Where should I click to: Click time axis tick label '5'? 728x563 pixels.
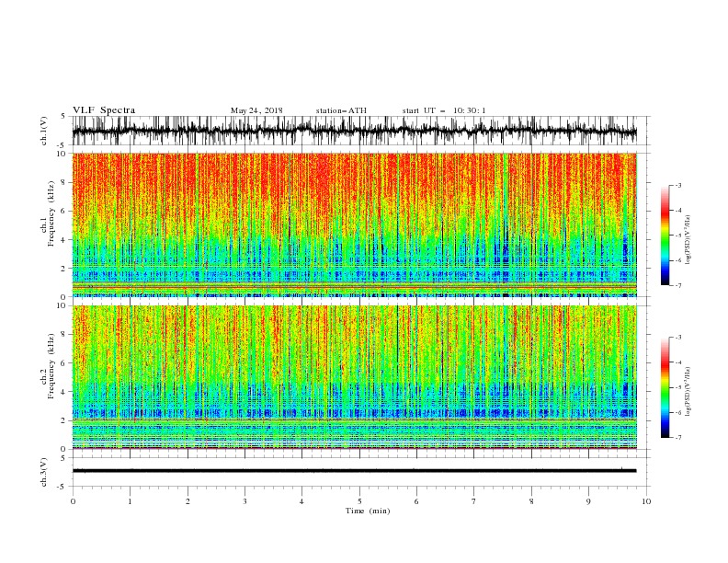click(359, 501)
